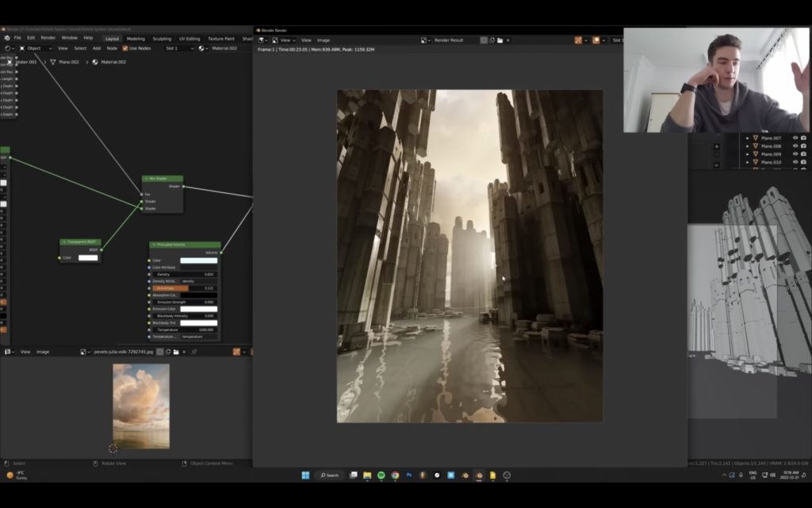Click the Blender logo icon in menu bar
This screenshot has height=508, width=812.
pyautogui.click(x=6, y=37)
